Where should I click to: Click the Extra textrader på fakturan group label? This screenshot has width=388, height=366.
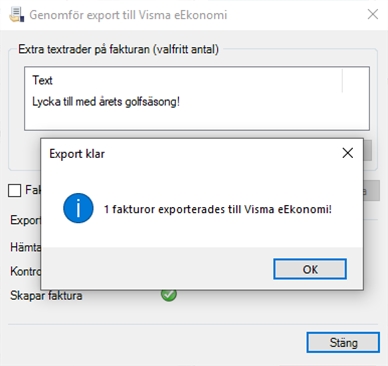point(118,49)
